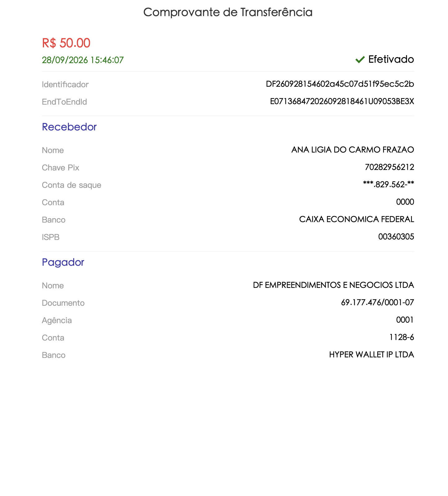
Task: Click the recipient Conta value 0000
Action: click(405, 202)
